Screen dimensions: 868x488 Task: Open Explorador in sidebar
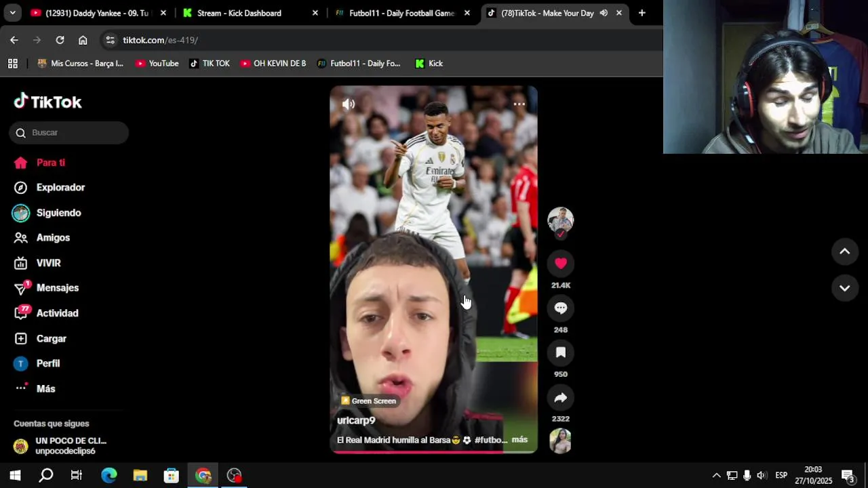(50, 188)
